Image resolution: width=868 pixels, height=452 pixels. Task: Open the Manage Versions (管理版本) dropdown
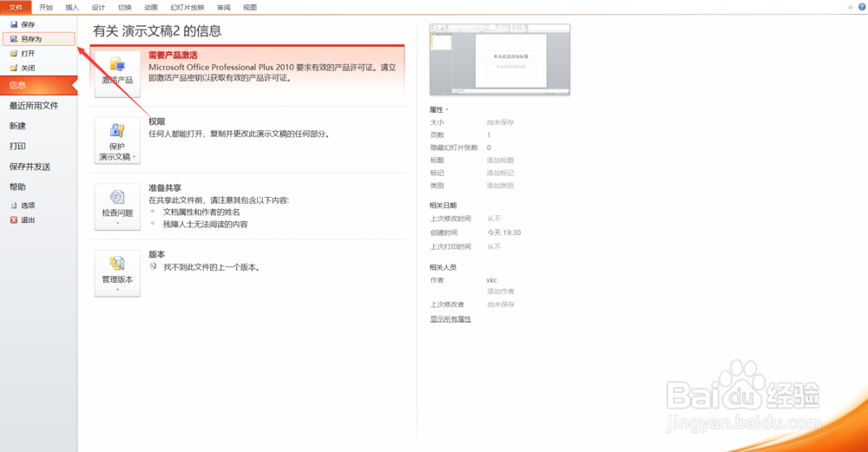(117, 273)
